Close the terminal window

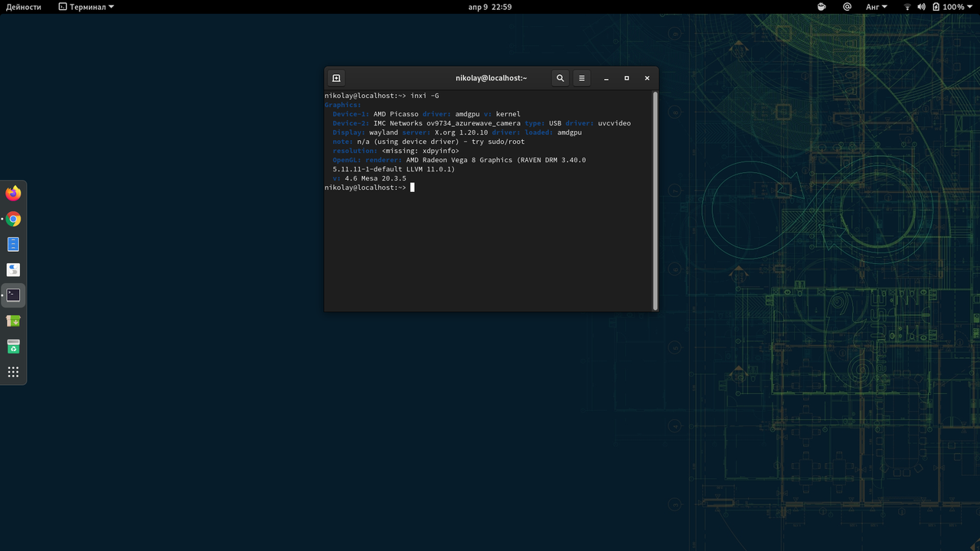[x=647, y=78]
